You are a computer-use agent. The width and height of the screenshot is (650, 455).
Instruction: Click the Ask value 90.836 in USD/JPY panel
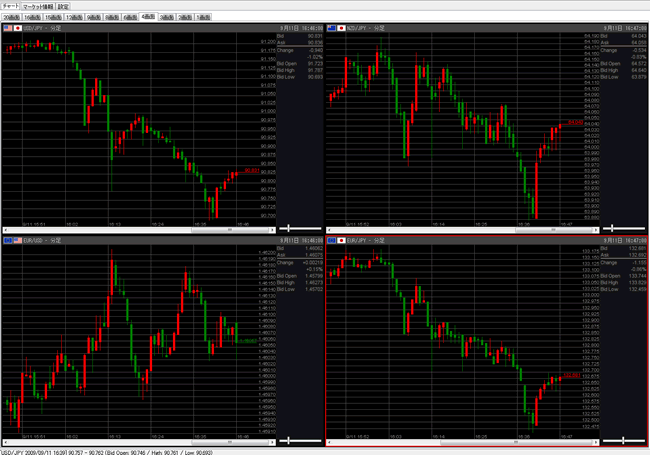315,43
